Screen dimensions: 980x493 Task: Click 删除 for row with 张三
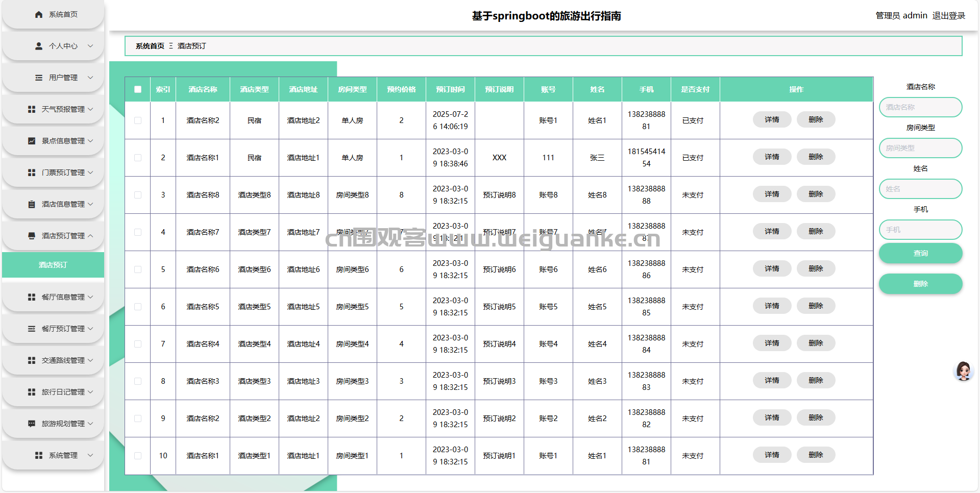pos(816,157)
